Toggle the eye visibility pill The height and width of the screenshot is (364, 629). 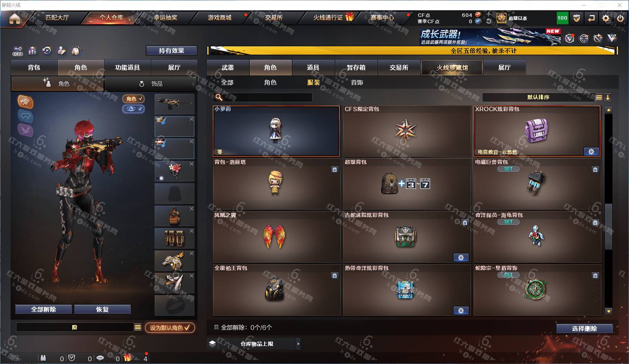(x=133, y=109)
